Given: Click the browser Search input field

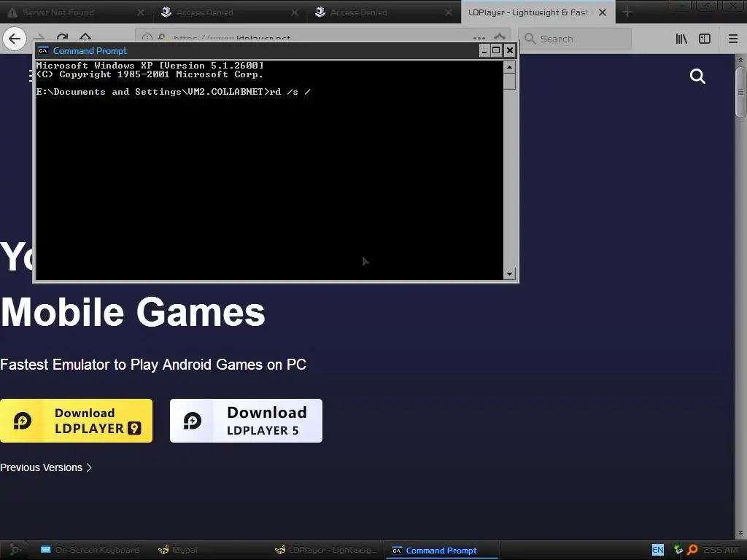Looking at the screenshot, I should point(575,39).
